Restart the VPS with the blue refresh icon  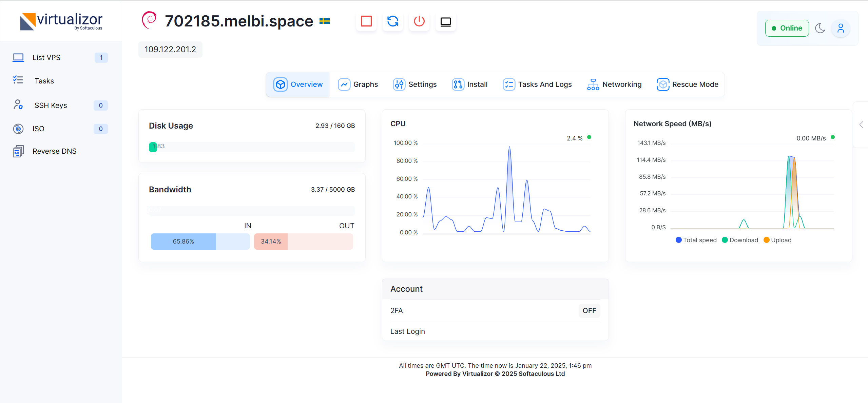pyautogui.click(x=393, y=21)
